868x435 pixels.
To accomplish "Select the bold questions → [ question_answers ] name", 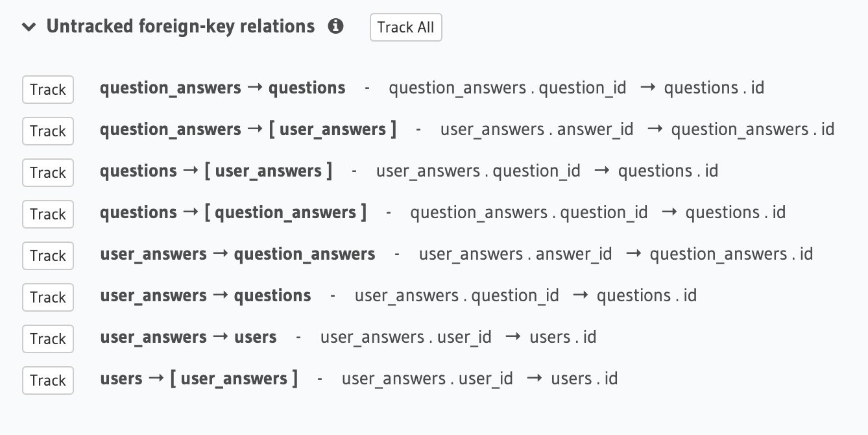I will coord(233,212).
